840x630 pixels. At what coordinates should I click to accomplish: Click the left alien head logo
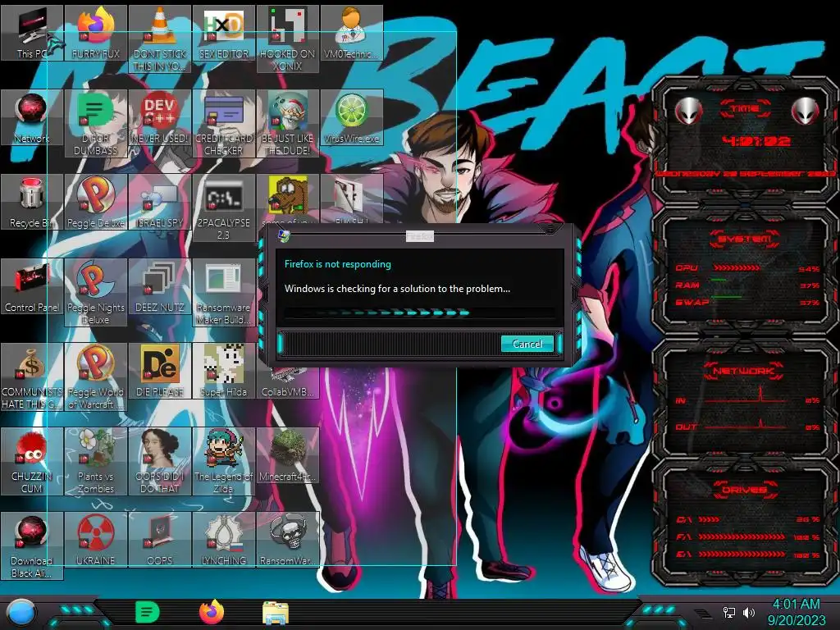pyautogui.click(x=688, y=112)
